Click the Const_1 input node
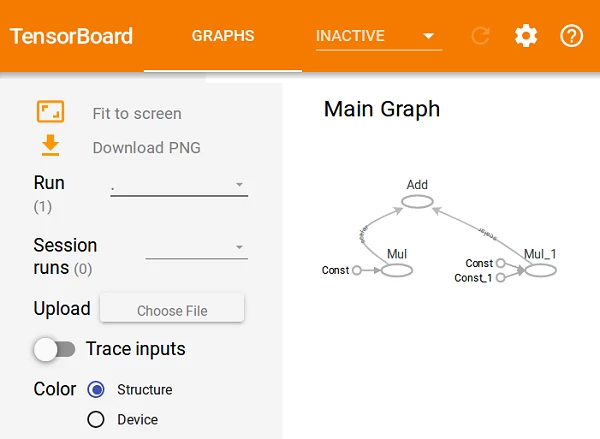The width and height of the screenshot is (600, 439). pos(501,277)
